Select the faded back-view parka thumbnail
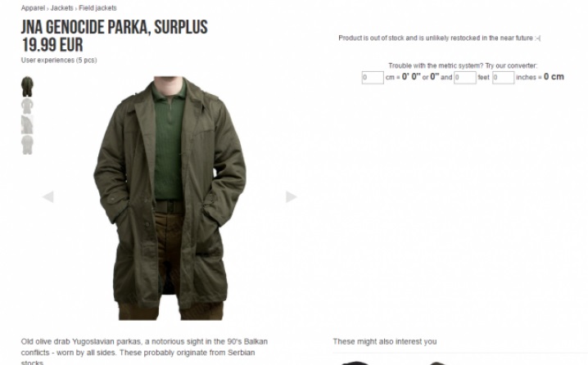Viewport: 588px width, 365px height. pos(27,145)
